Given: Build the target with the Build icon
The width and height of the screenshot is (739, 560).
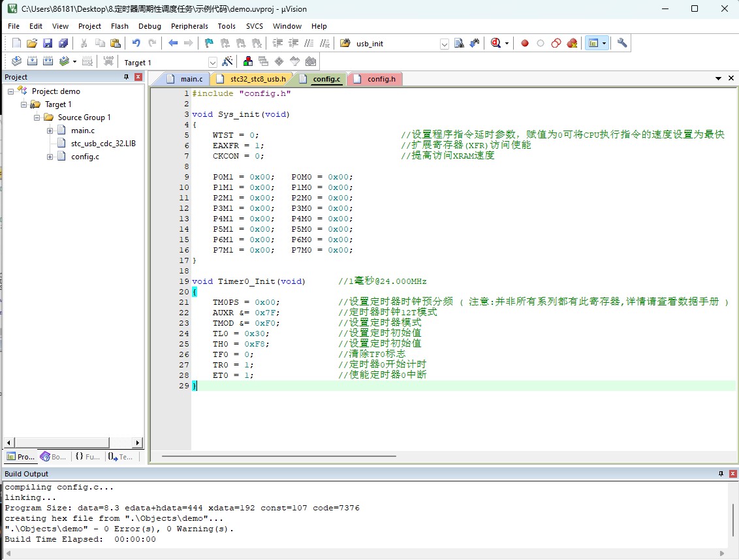Looking at the screenshot, I should (x=32, y=61).
